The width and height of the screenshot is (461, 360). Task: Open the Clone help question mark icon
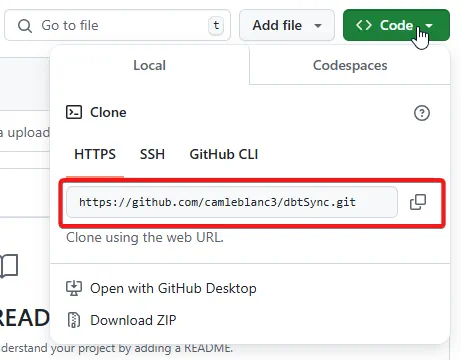pos(422,113)
